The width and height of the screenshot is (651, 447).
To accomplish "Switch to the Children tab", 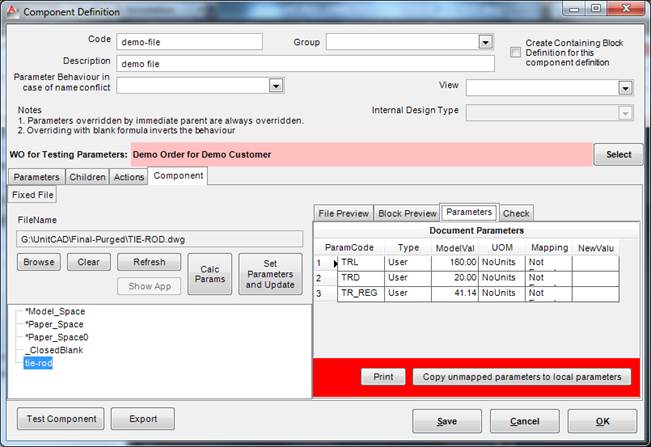I will [87, 177].
